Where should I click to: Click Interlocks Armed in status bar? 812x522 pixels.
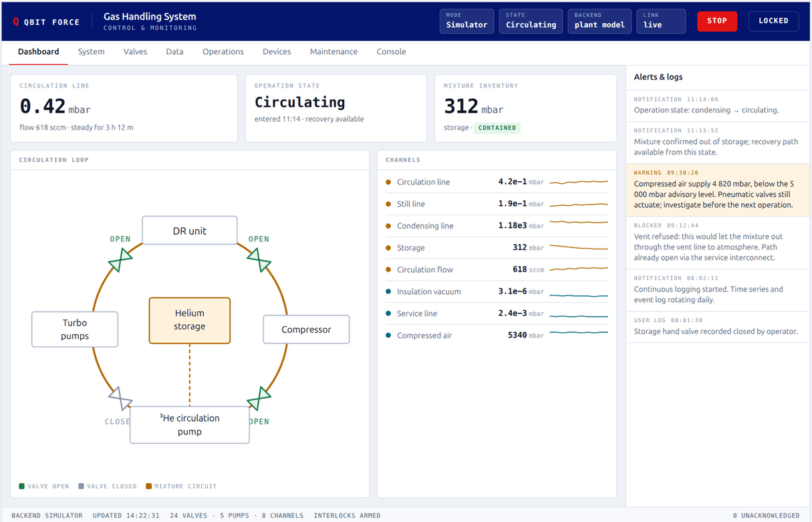[x=347, y=516]
